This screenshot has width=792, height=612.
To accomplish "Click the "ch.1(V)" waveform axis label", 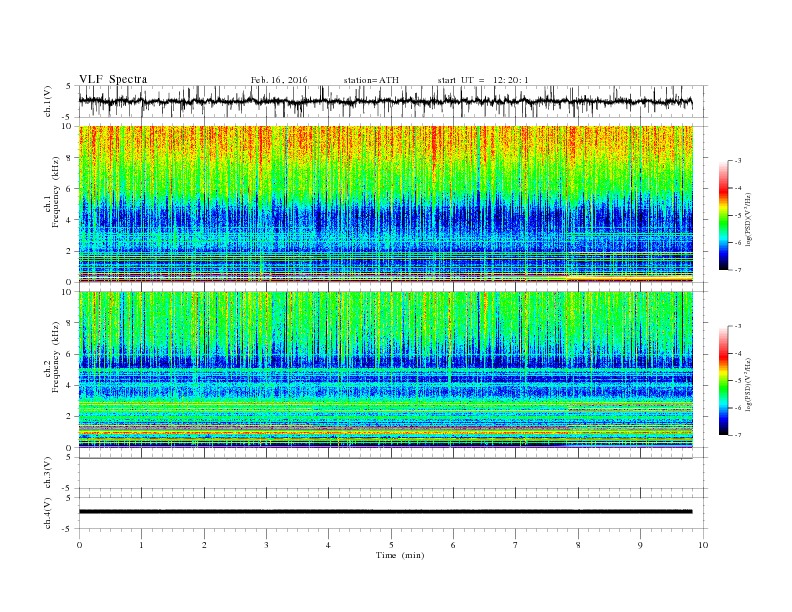I will pyautogui.click(x=48, y=101).
